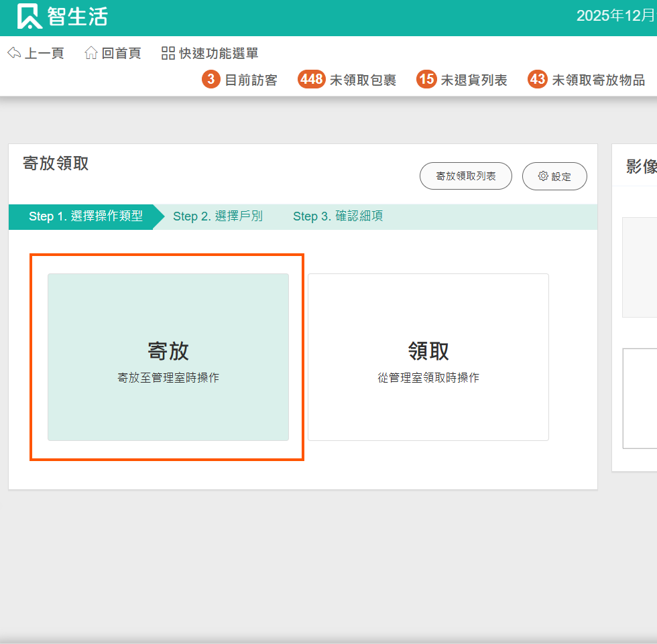
Task: Open the 未領取包裹 list link
Action: coord(363,80)
